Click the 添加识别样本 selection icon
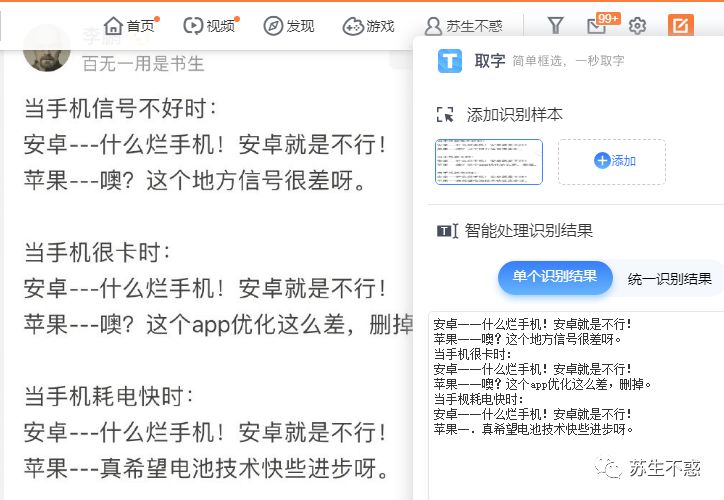 tap(445, 114)
